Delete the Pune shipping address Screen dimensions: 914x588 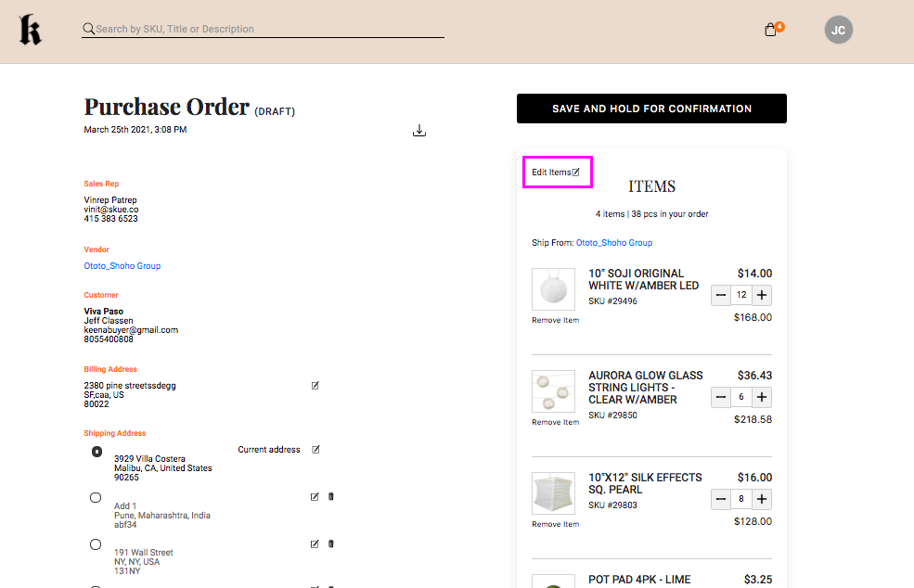tap(330, 496)
